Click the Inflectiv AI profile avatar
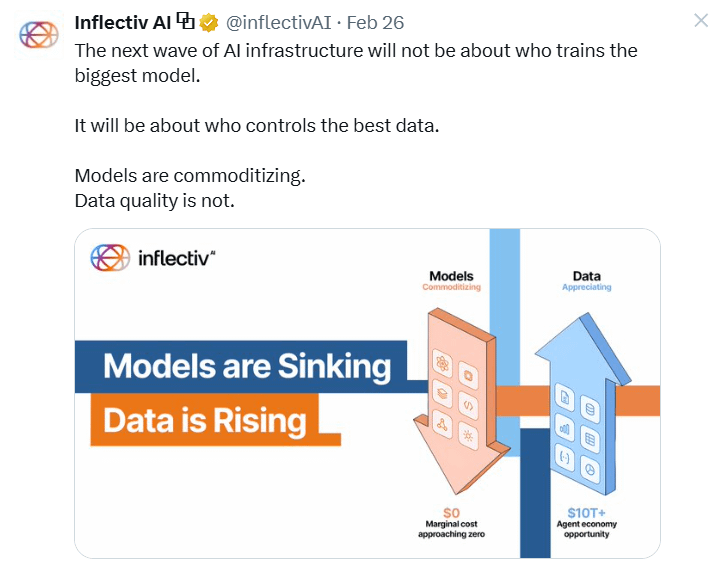Viewport: 723px width, 570px height. pos(39,35)
